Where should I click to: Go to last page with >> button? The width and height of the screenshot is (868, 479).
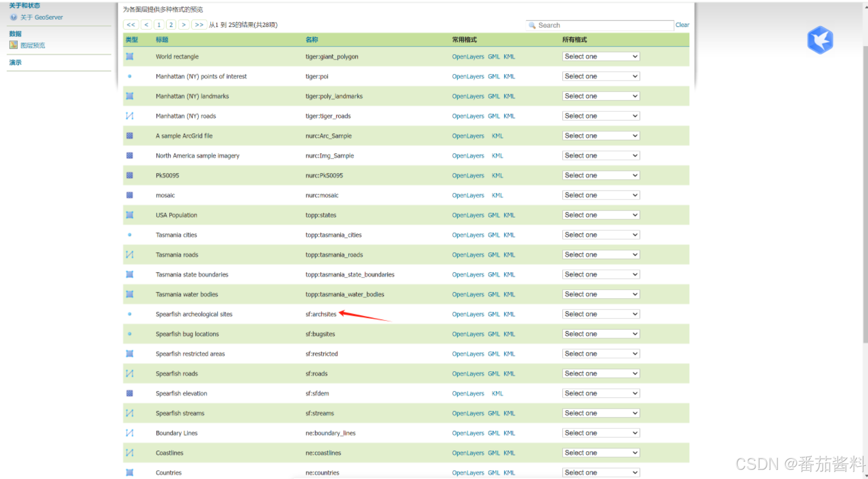point(199,25)
